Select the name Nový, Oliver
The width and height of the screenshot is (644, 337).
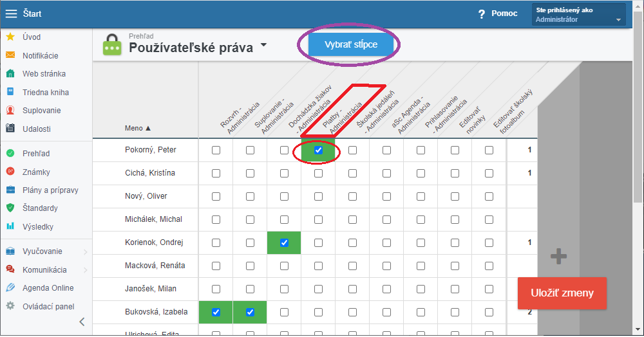(146, 196)
